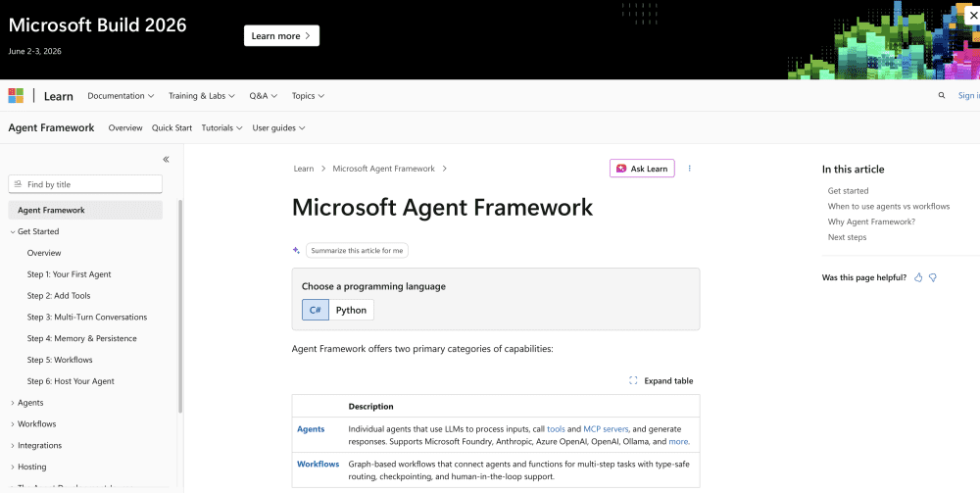Viewport: 980px width, 493px height.
Task: Focus the Find by title field
Action: click(85, 184)
